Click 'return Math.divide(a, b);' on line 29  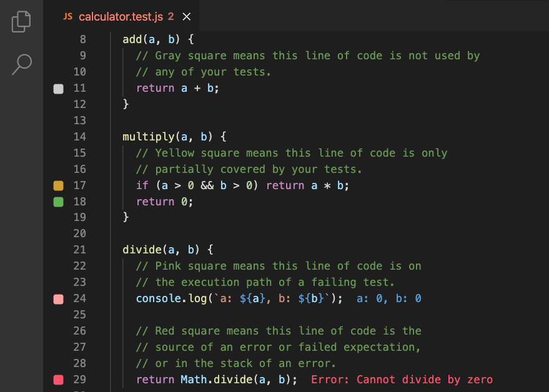click(x=216, y=380)
